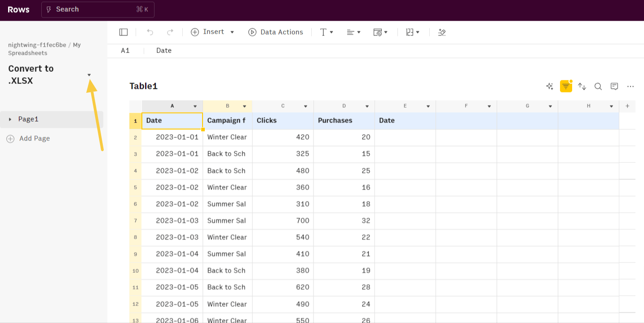This screenshot has width=644, height=323.
Task: Click the undo arrow icon
Action: coord(150,32)
